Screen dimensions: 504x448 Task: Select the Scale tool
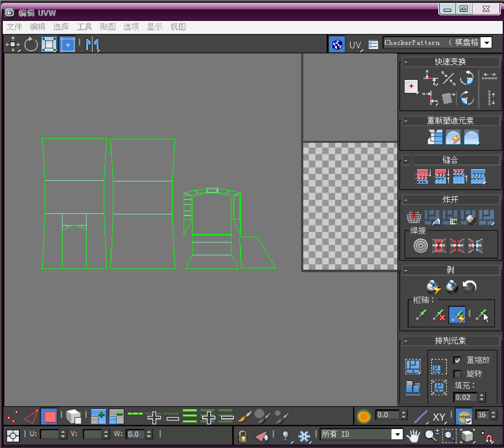pyautogui.click(x=49, y=44)
